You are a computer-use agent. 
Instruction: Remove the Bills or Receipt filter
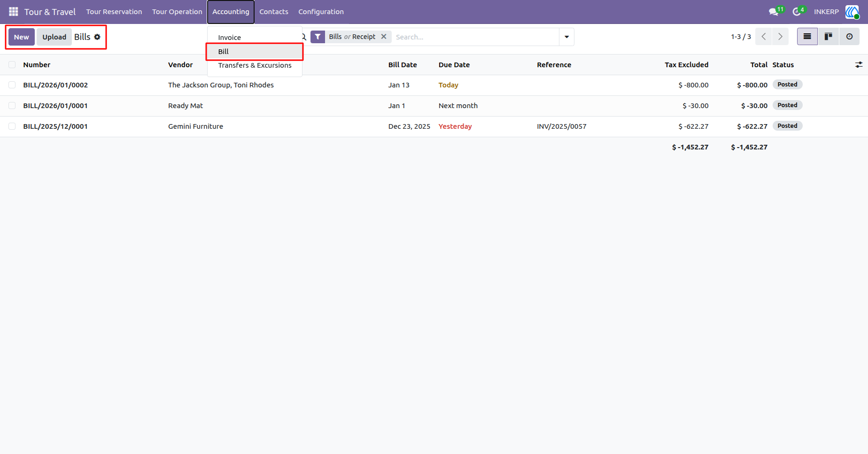(x=384, y=37)
